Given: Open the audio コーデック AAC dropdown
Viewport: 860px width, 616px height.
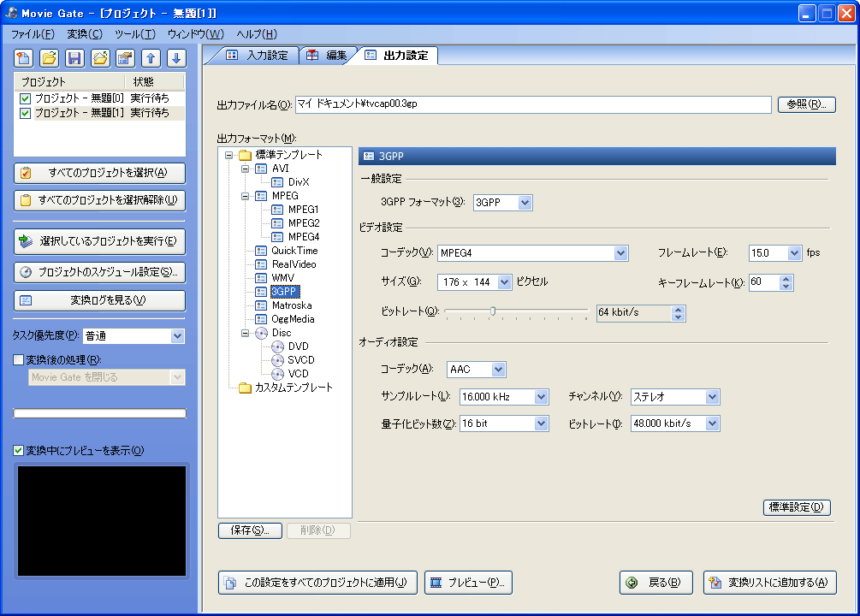Looking at the screenshot, I should 498,369.
